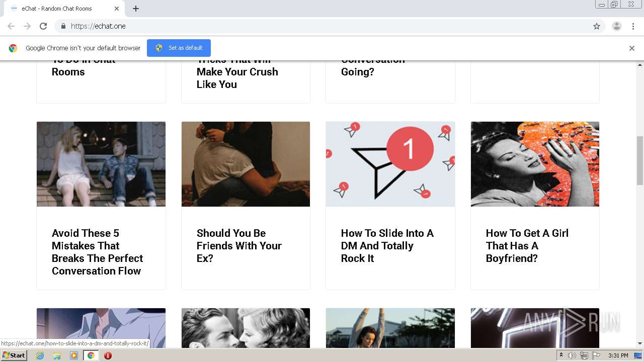Click the Chrome logo in infobar
Image resolution: width=644 pixels, height=362 pixels.
[x=13, y=48]
